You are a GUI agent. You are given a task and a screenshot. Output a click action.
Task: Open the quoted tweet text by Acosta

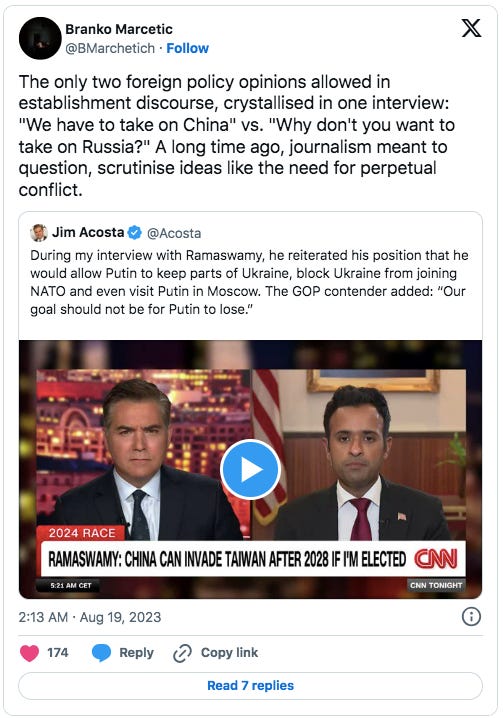(249, 282)
